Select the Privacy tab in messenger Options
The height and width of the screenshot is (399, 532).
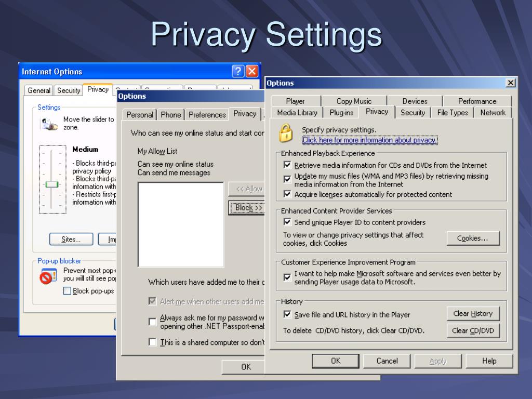pyautogui.click(x=245, y=114)
